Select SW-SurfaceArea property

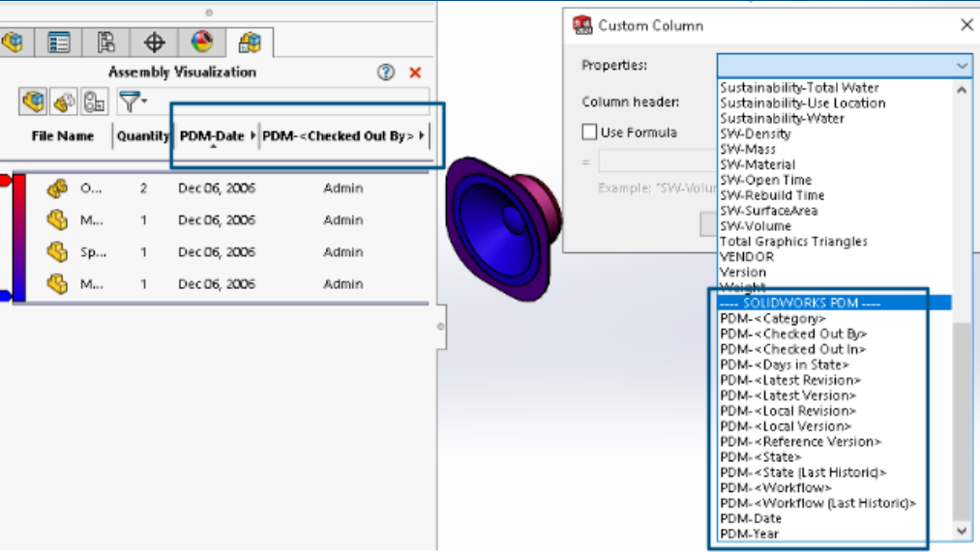[x=769, y=211]
